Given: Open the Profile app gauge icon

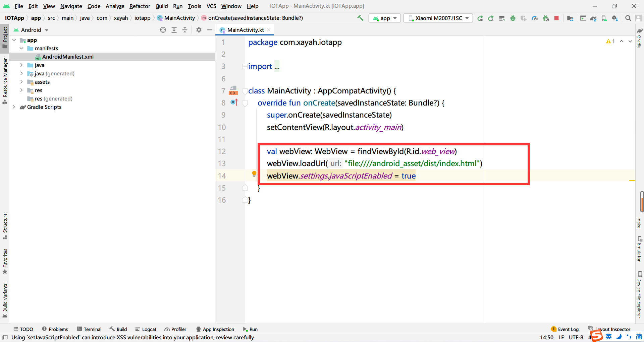Looking at the screenshot, I should click(x=535, y=18).
